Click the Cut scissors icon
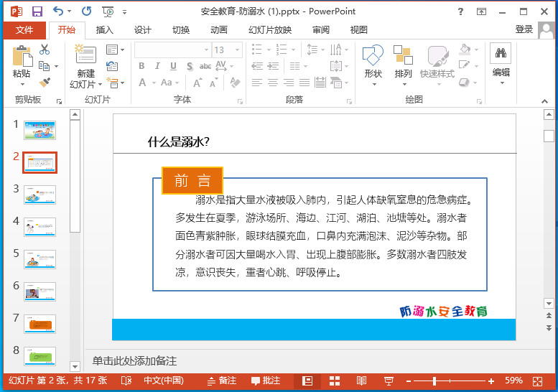The image size is (558, 392). coord(45,50)
